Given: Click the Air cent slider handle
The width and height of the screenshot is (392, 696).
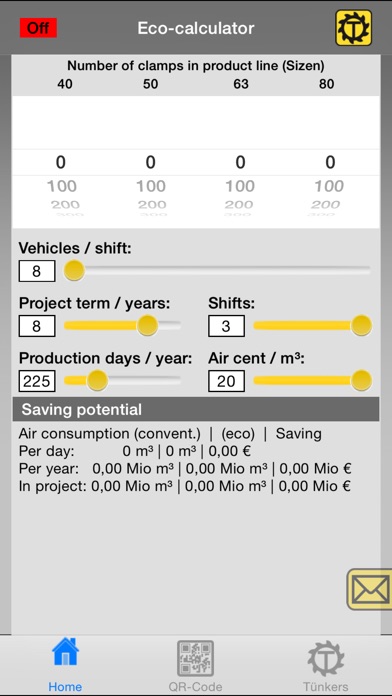Looking at the screenshot, I should pyautogui.click(x=361, y=380).
